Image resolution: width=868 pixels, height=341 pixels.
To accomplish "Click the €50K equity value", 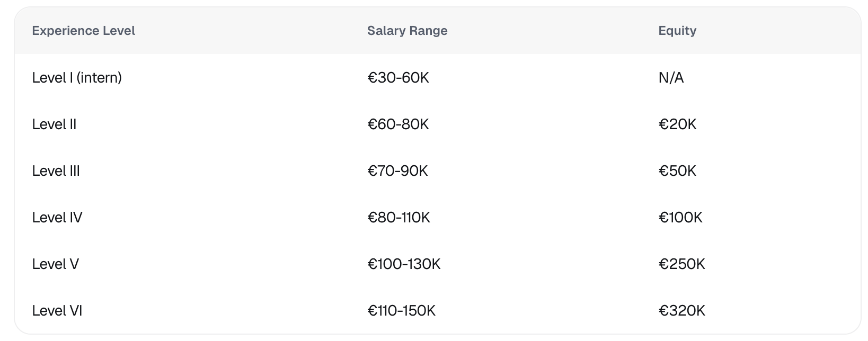I will tap(677, 171).
